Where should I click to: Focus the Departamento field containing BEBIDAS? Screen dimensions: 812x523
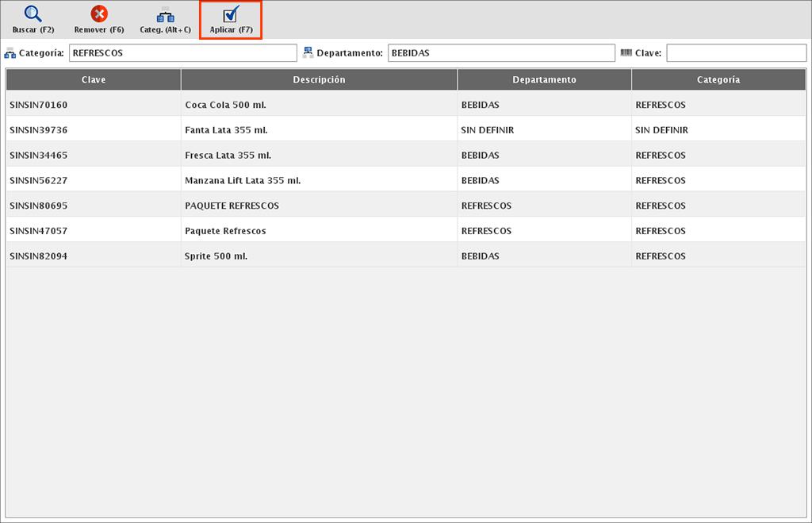click(x=500, y=53)
